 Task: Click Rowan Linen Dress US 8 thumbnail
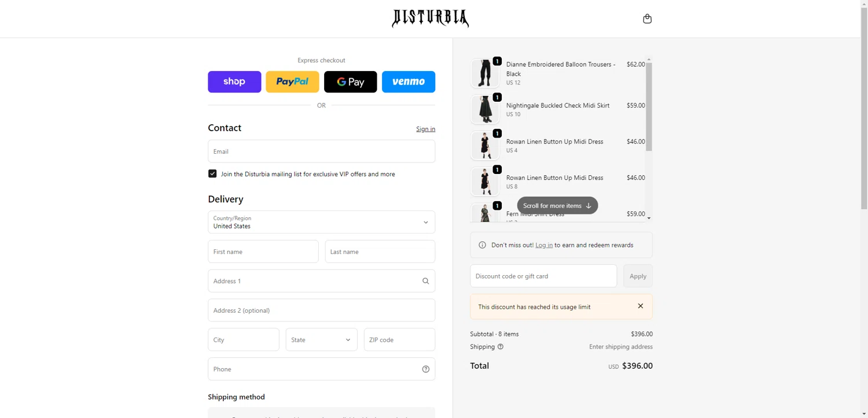485,182
